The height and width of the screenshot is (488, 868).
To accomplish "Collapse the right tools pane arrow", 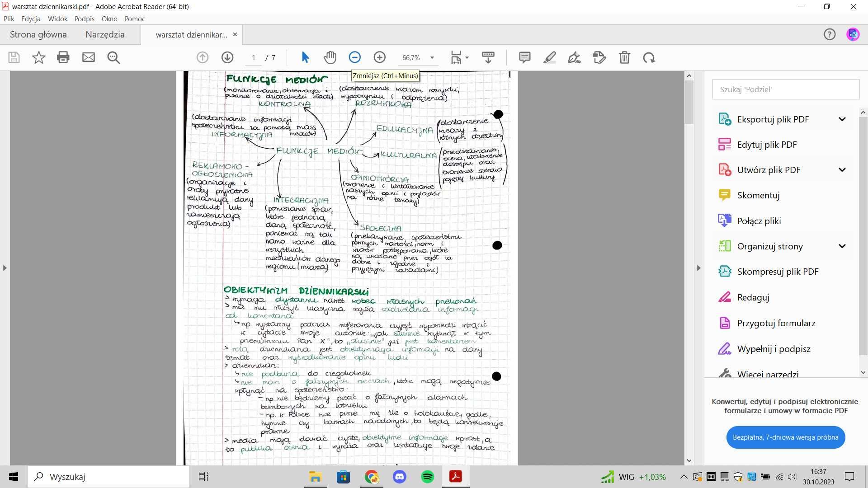I will point(698,268).
